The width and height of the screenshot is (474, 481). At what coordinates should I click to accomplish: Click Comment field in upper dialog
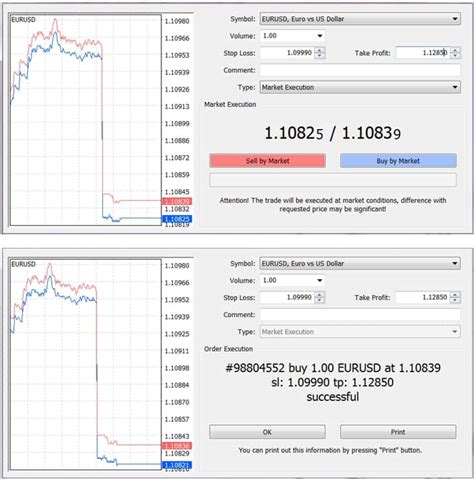click(x=360, y=70)
